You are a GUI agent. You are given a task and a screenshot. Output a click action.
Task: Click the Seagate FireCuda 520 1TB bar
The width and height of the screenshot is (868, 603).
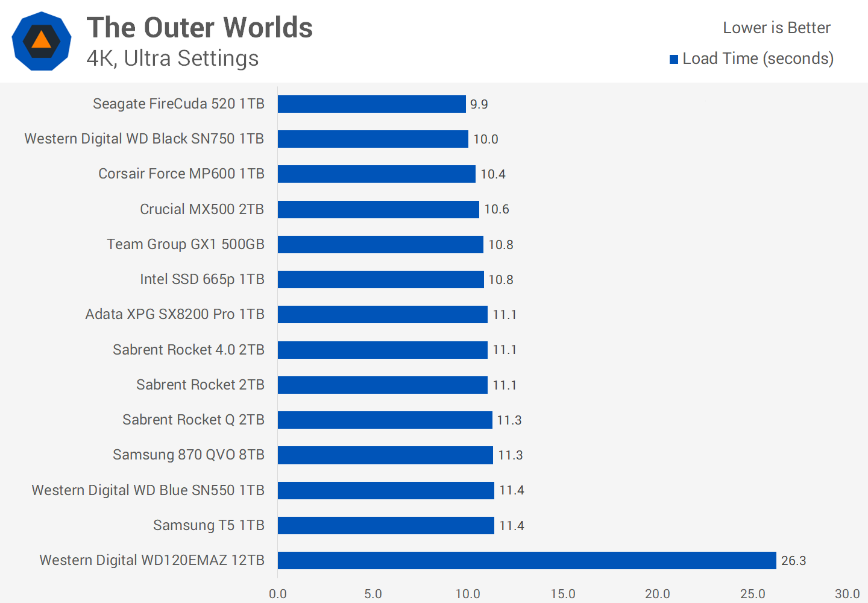pos(371,104)
